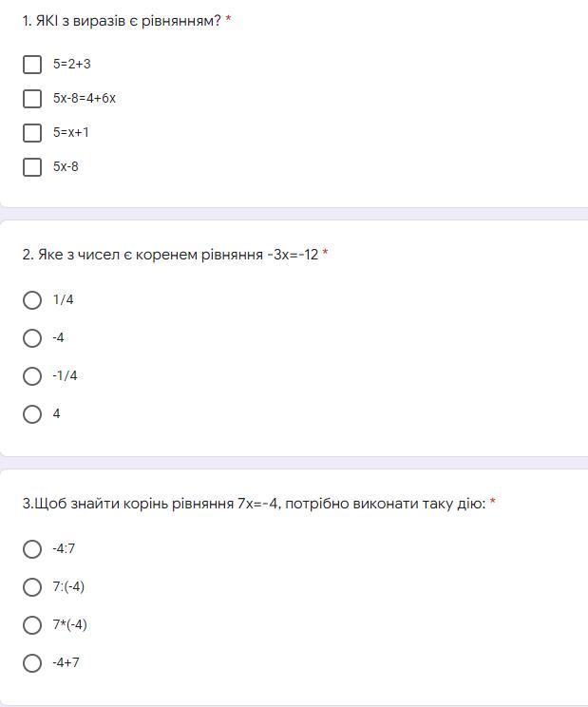
Task: Select the 1/4 radio button in question 2
Action: 32,300
